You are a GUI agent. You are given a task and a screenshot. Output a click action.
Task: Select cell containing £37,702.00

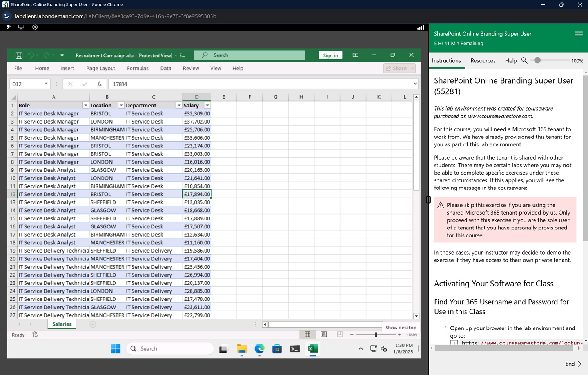click(x=197, y=122)
